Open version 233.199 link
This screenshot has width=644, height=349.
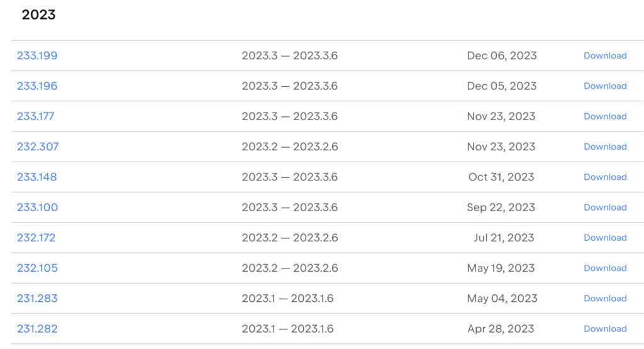point(37,55)
